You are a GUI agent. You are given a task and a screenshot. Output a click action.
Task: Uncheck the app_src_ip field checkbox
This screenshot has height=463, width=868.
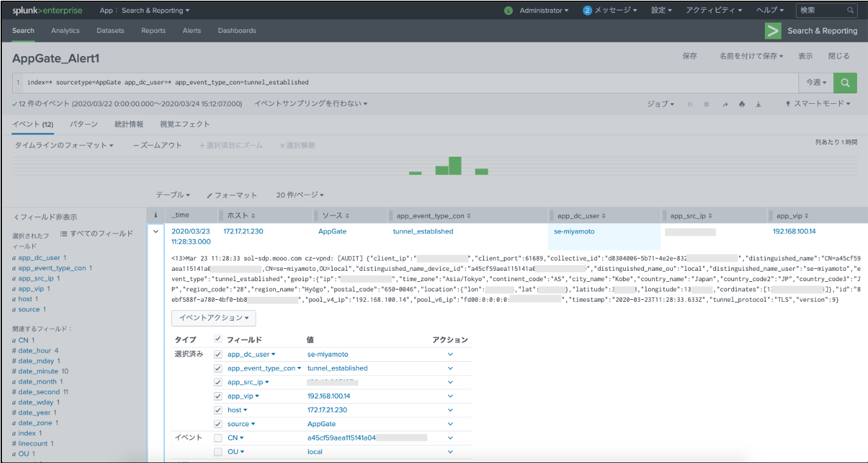tap(218, 382)
